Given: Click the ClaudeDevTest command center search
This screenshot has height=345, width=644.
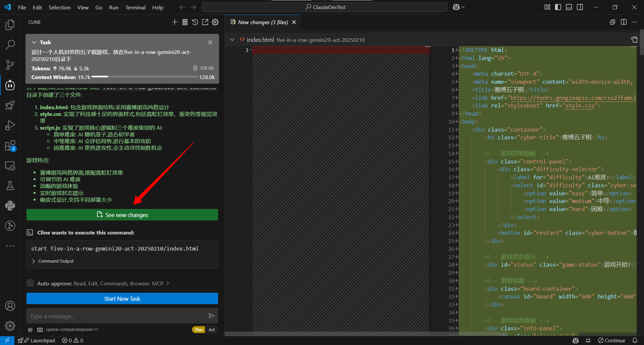Looking at the screenshot, I should (324, 7).
